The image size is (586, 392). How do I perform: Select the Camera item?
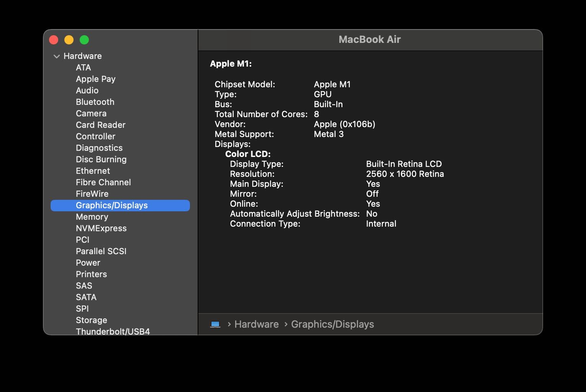pyautogui.click(x=91, y=113)
